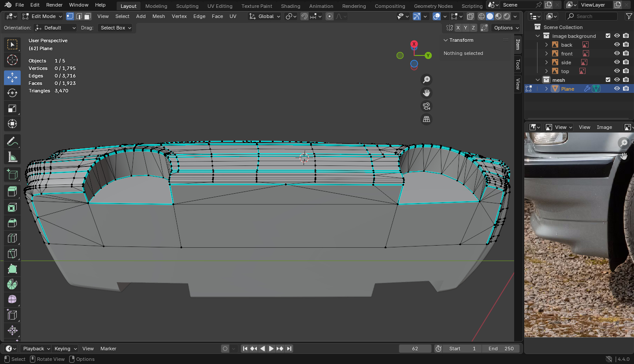Toggle X axis mesh mirror
The width and height of the screenshot is (634, 364).
pos(458,28)
